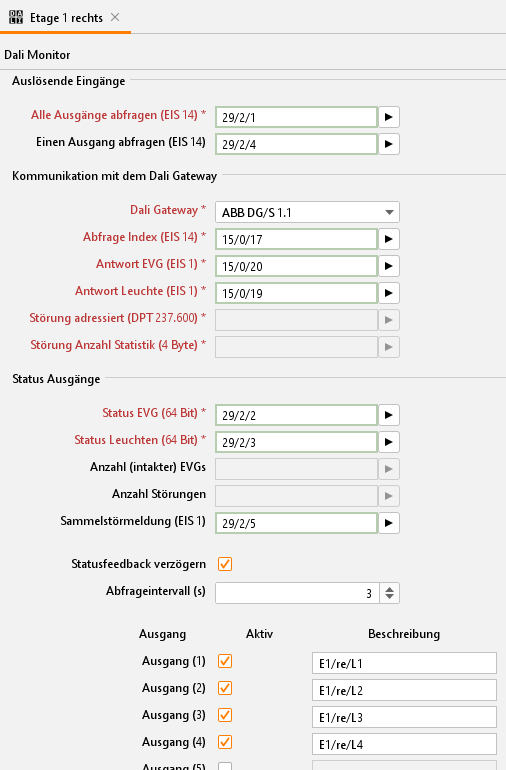Click arrow button next to Antwort EVG
This screenshot has height=770, width=506.
389,266
